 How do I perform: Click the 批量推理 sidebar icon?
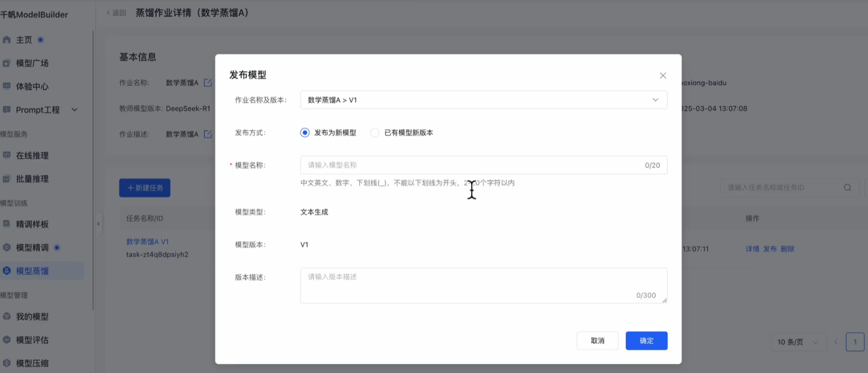point(6,179)
